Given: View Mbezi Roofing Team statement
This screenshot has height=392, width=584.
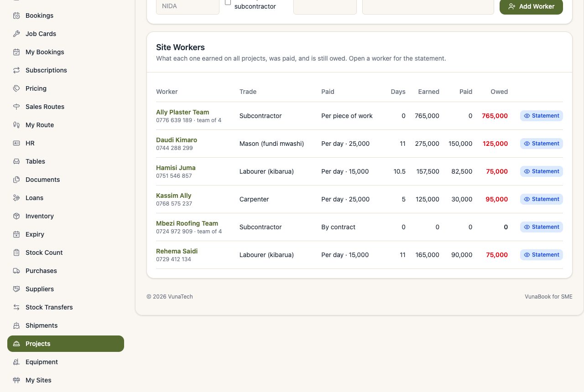Looking at the screenshot, I should coord(542,227).
